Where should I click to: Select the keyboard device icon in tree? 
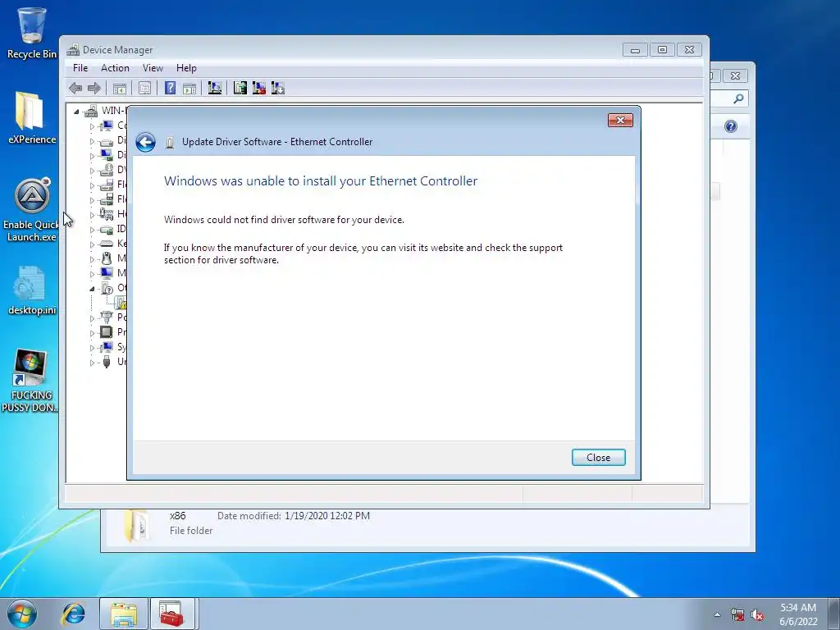coord(107,244)
